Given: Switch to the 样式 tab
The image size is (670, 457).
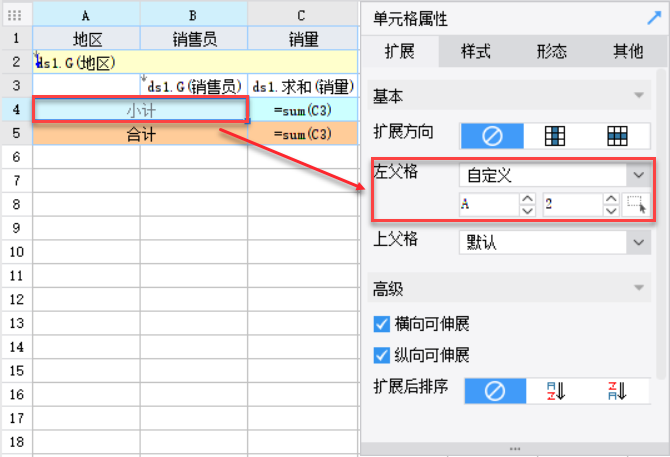Looking at the screenshot, I should point(476,52).
